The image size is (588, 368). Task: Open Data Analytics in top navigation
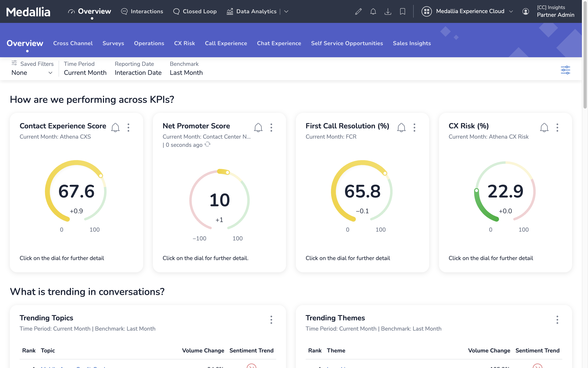[x=252, y=11]
